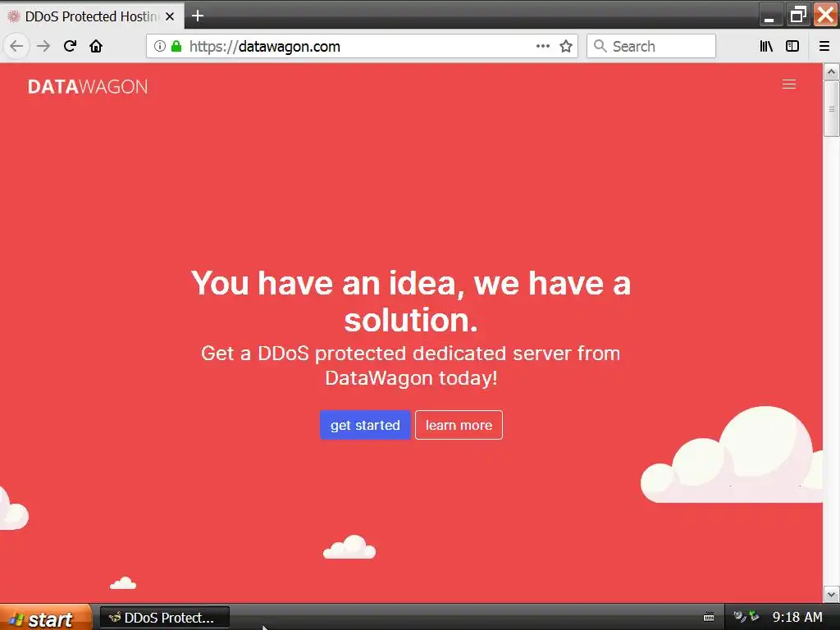Click the forward navigation arrow
840x630 pixels.
pos(43,46)
